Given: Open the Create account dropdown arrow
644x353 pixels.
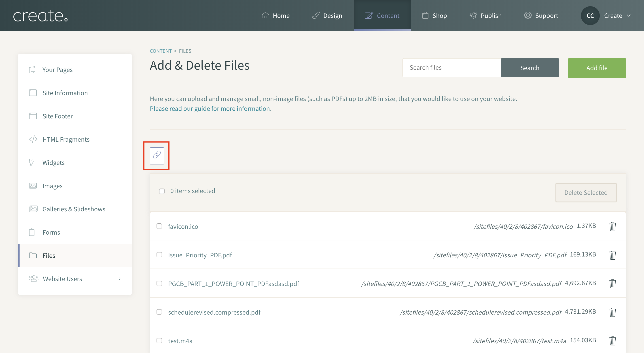Looking at the screenshot, I should [629, 15].
